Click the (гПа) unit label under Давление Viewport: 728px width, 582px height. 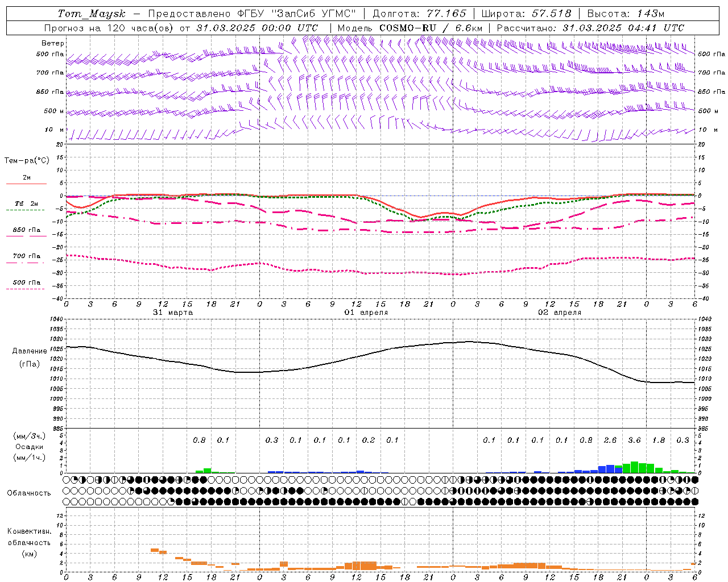point(30,364)
